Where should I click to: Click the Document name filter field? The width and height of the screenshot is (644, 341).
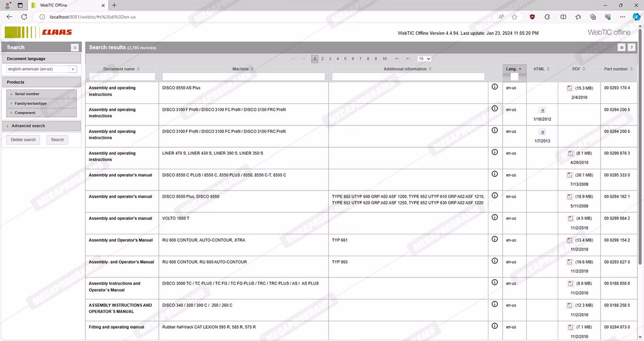[122, 76]
